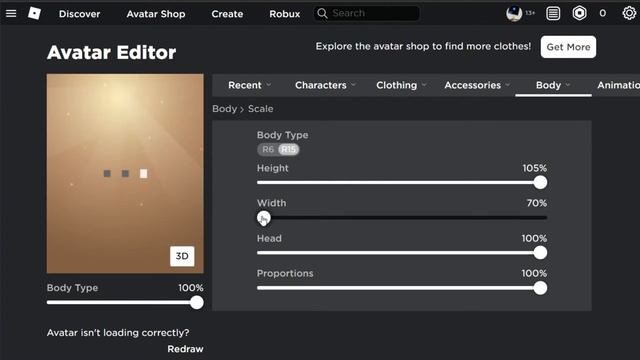Click the Robux balance value 0
Screen dimensions: 640x360
(x=602, y=13)
